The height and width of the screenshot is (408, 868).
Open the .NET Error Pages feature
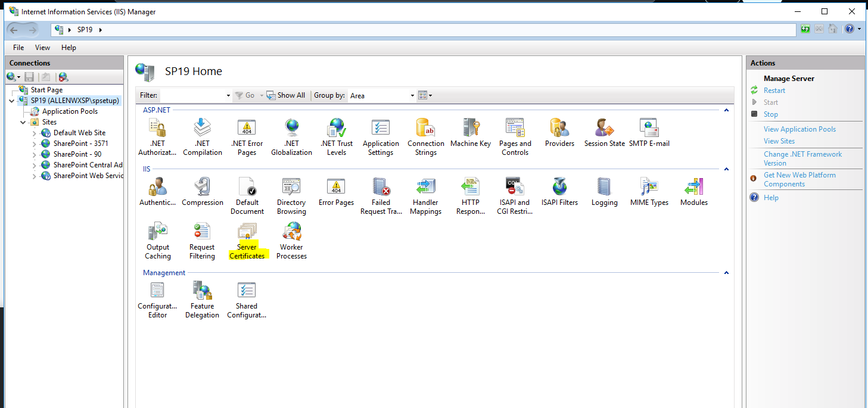[x=247, y=137]
